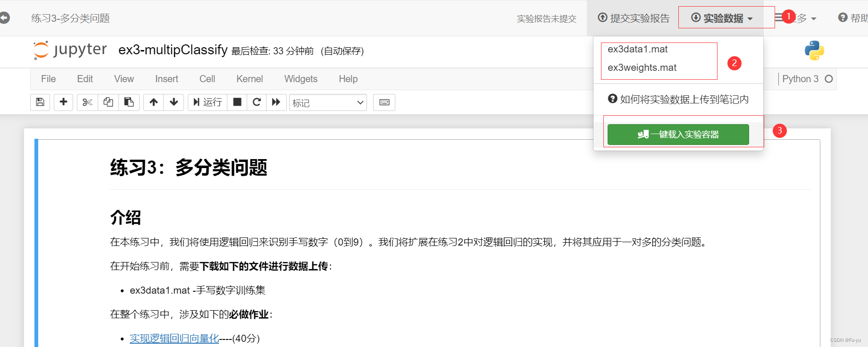Viewport: 868px width, 347px height.
Task: Open the notebook Help menu
Action: (x=348, y=79)
